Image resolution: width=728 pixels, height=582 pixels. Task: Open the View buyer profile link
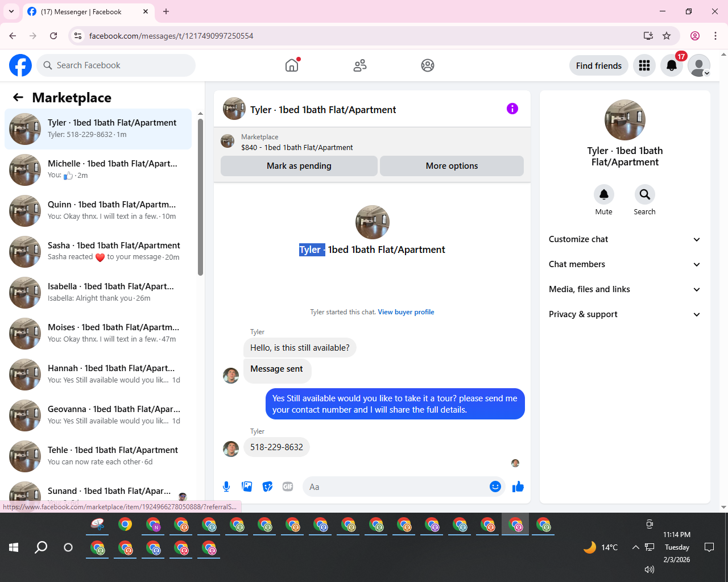point(406,312)
